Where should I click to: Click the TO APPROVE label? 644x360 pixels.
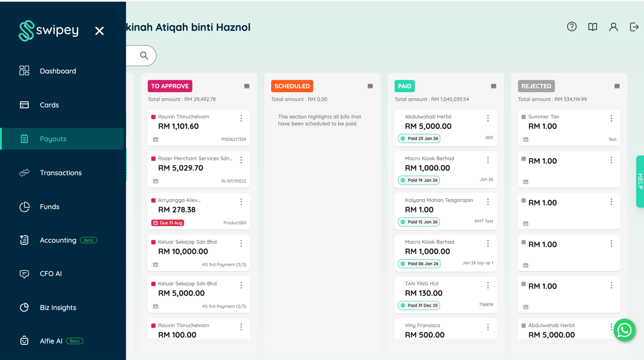click(170, 86)
